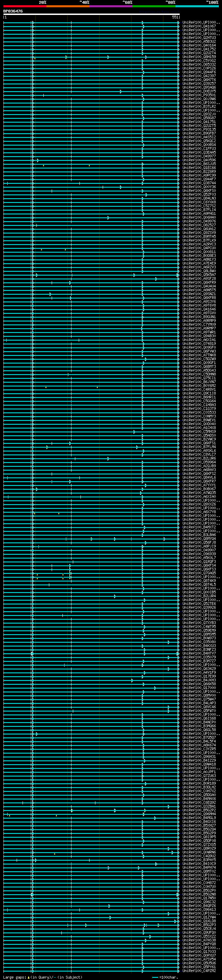Click the white query length bar
This screenshot has width=222, height=980.
[92, 14]
